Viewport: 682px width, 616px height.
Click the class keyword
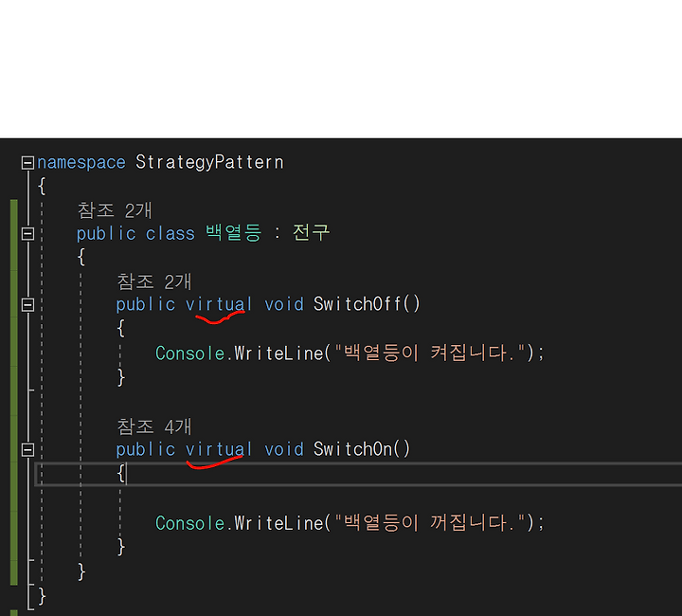pos(170,234)
